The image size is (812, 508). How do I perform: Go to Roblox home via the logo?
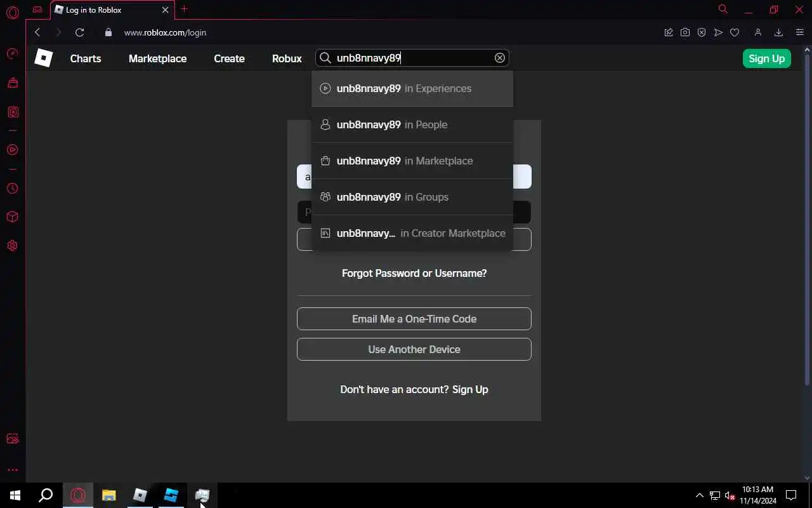[x=43, y=58]
